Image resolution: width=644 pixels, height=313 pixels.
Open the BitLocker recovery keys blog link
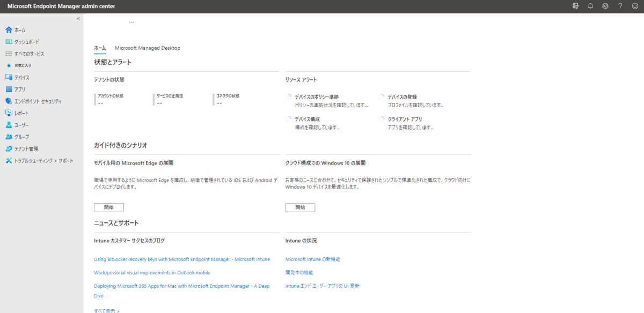(x=182, y=259)
